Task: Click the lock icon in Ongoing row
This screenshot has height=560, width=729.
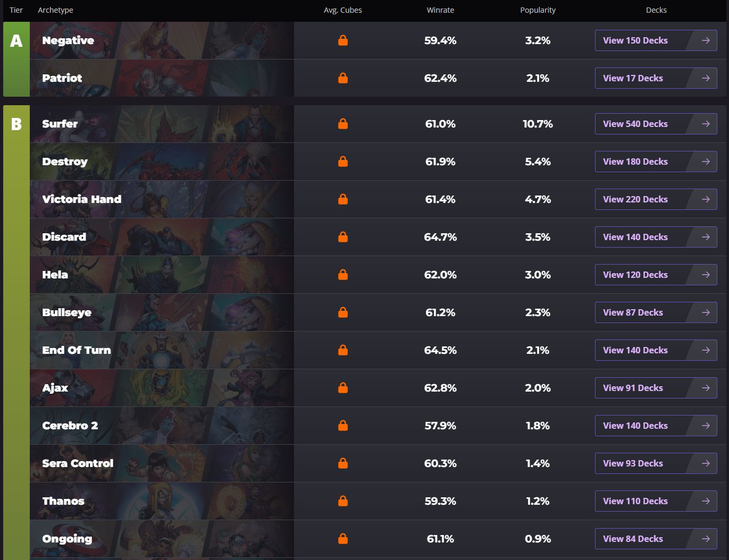Action: tap(343, 539)
